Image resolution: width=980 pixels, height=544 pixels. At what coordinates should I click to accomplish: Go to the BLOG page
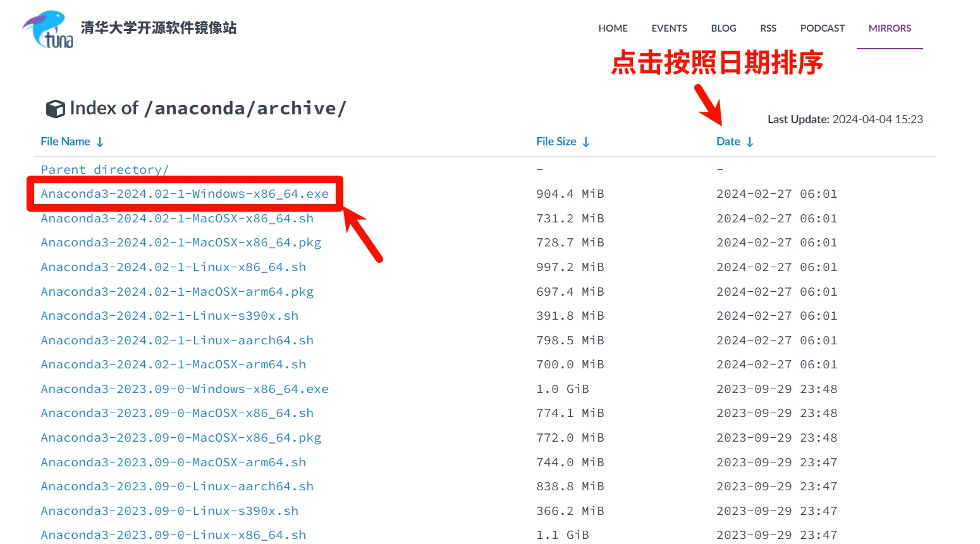[x=723, y=28]
